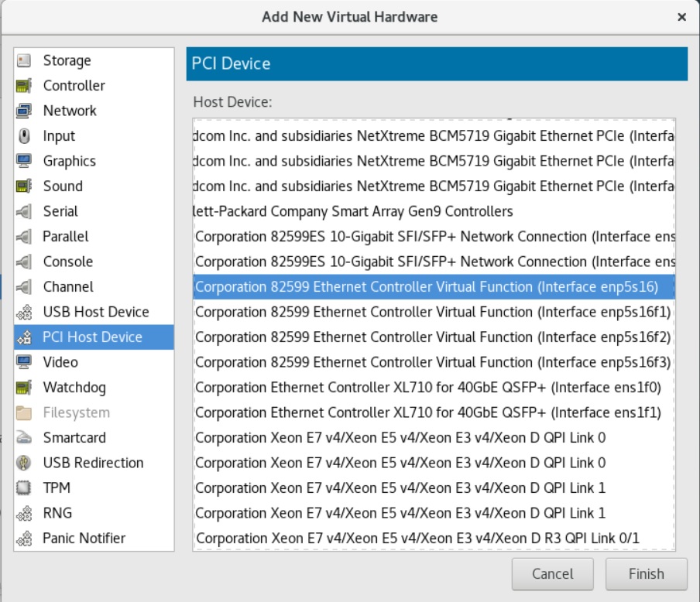Select the Video monitor icon
Viewport: 700px width, 602px height.
[x=24, y=362]
